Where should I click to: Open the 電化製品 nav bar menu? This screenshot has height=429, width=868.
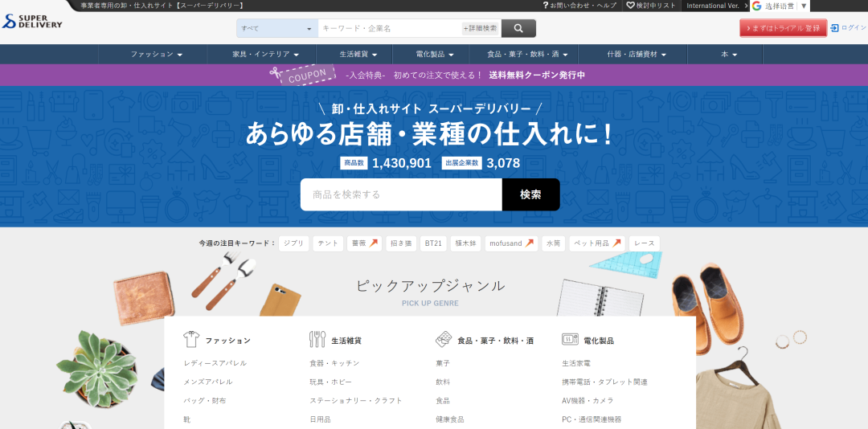435,55
